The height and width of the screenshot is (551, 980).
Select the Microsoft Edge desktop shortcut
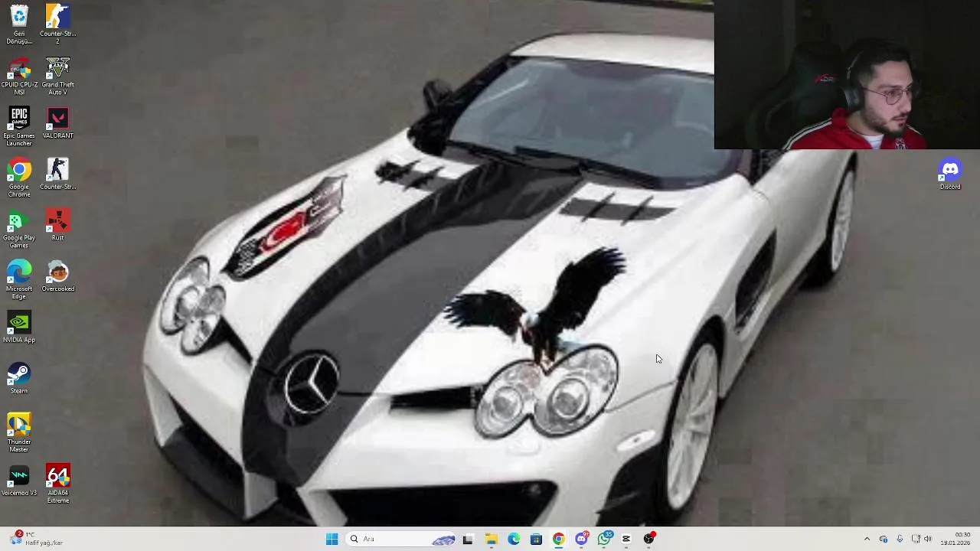pos(19,279)
